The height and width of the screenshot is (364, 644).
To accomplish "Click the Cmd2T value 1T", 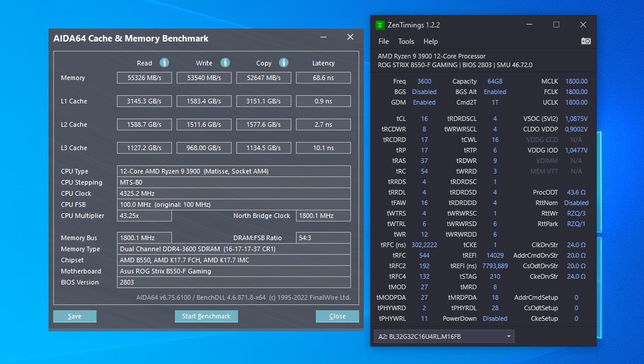I will (495, 102).
